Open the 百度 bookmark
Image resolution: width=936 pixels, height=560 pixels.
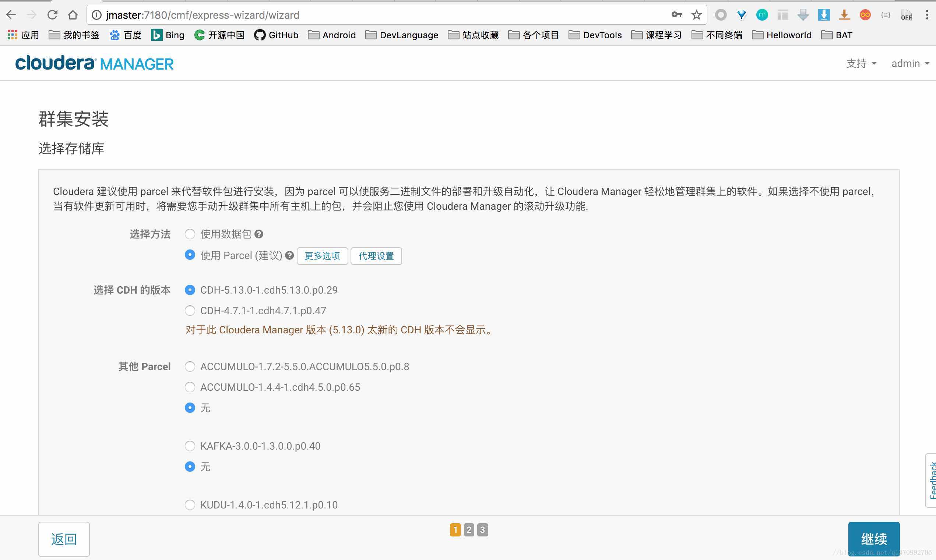point(125,35)
